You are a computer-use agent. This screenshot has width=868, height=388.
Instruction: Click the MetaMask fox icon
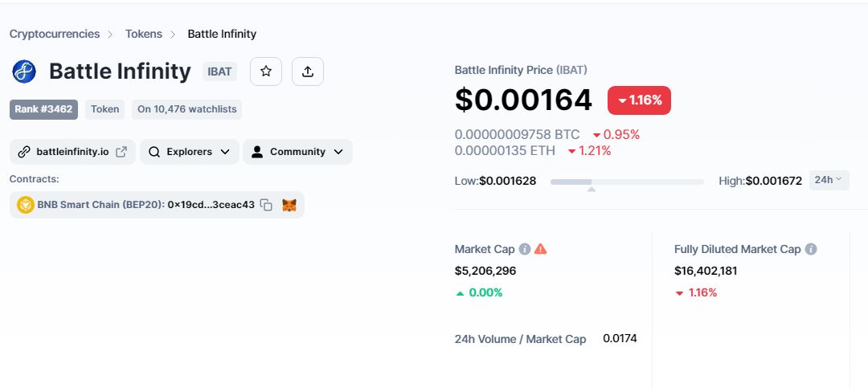tap(289, 205)
